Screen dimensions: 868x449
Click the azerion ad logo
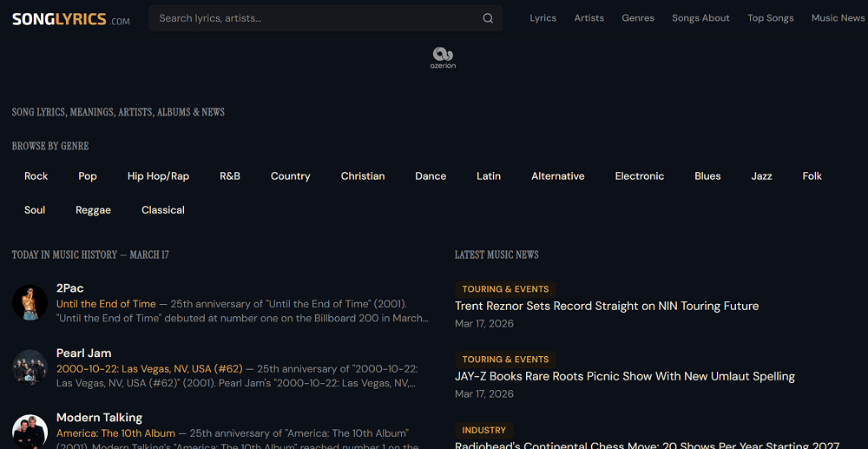pos(443,57)
